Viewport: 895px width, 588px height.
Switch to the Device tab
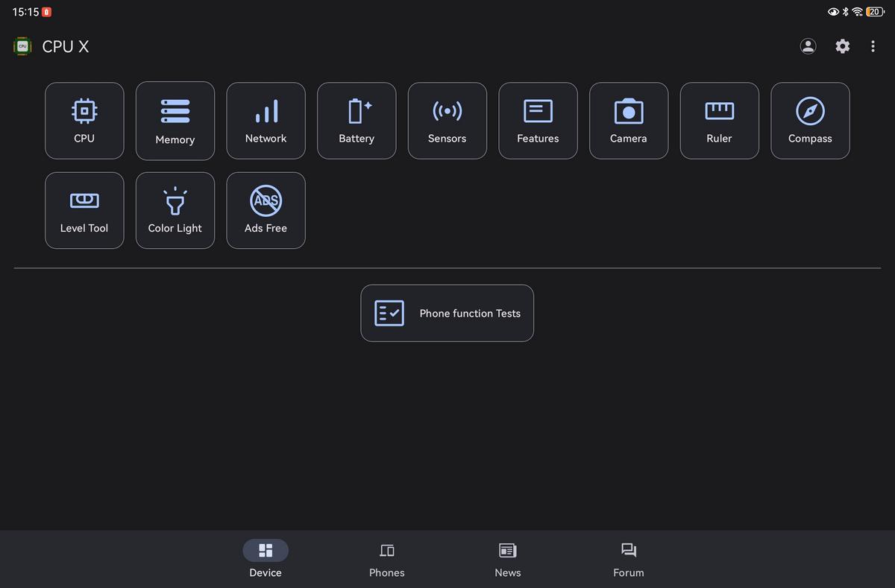(x=266, y=559)
